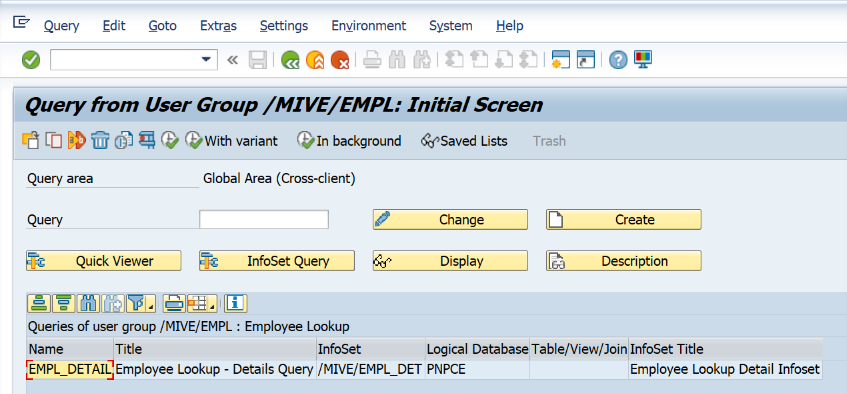The height and width of the screenshot is (394, 847).
Task: Click the Generate Shortcut icon
Action: 586,60
